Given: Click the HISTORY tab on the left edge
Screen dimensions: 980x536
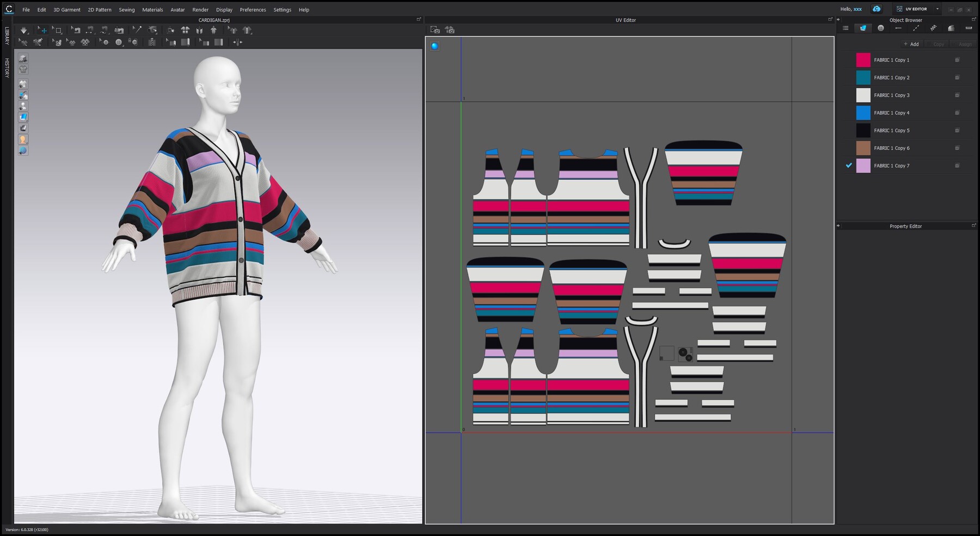Looking at the screenshot, I should 7,67.
